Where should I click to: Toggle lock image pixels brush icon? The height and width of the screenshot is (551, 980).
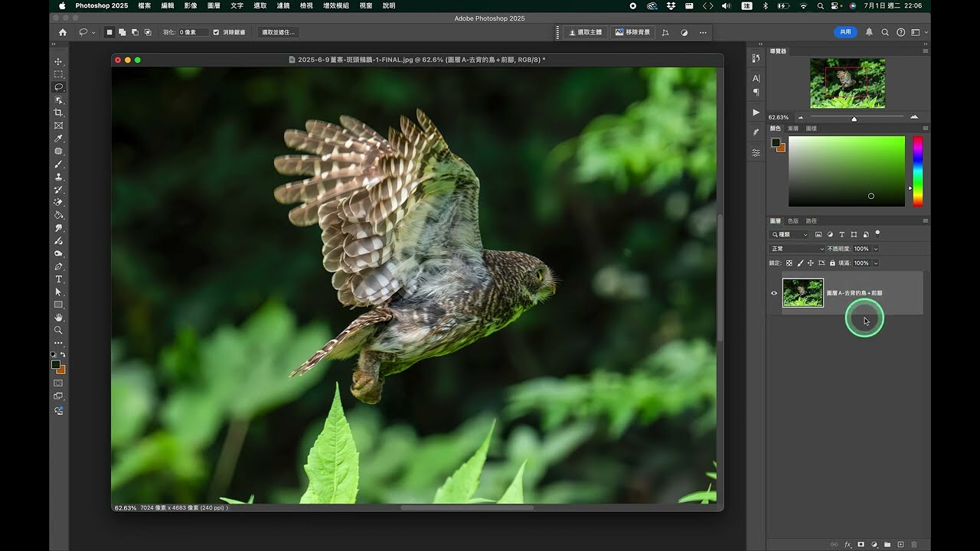pyautogui.click(x=800, y=262)
